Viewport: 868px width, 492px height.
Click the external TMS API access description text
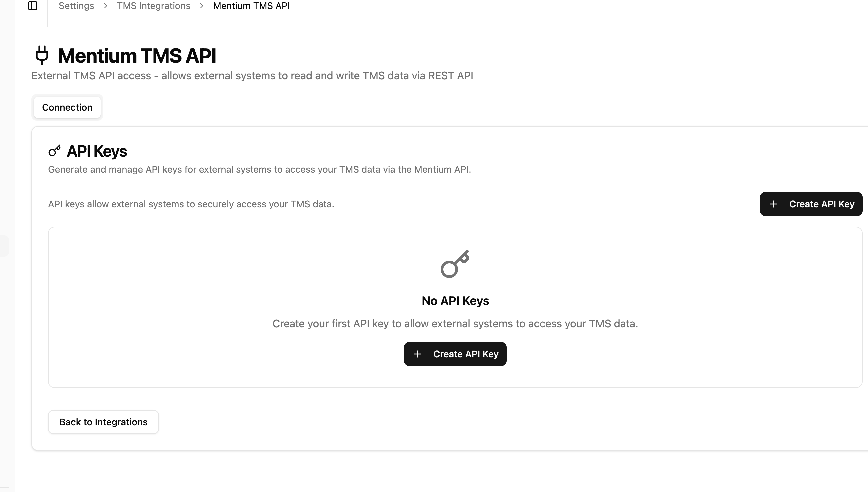[252, 75]
